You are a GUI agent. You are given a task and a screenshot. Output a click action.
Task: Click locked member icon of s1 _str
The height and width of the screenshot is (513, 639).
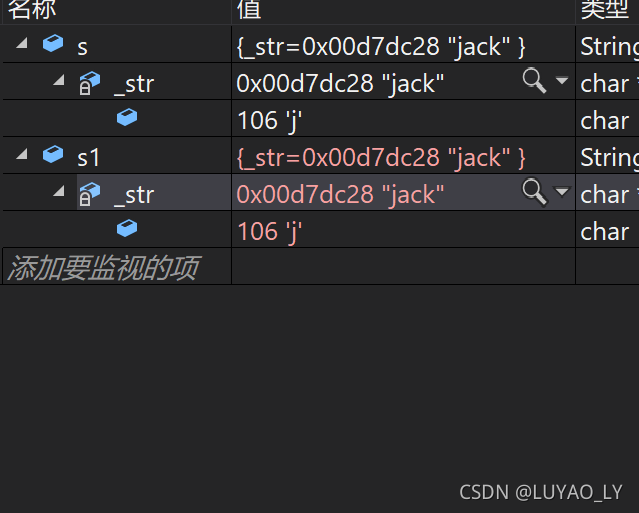[89, 194]
